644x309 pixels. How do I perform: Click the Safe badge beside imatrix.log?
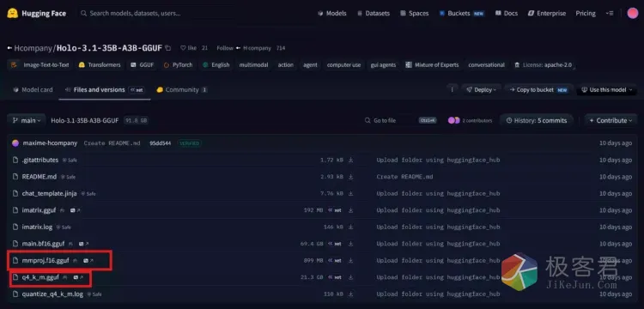pyautogui.click(x=64, y=227)
